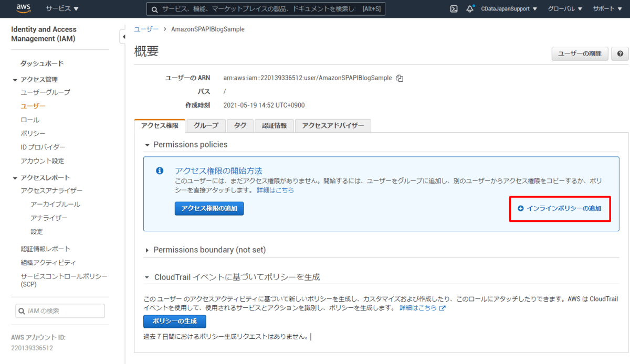Open アカウント設定 in the sidebar
The image size is (630, 364).
[43, 161]
